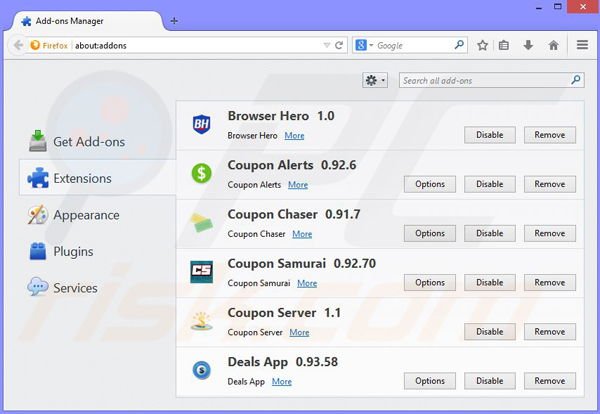Click the More link for Coupon Chaser

tap(302, 234)
